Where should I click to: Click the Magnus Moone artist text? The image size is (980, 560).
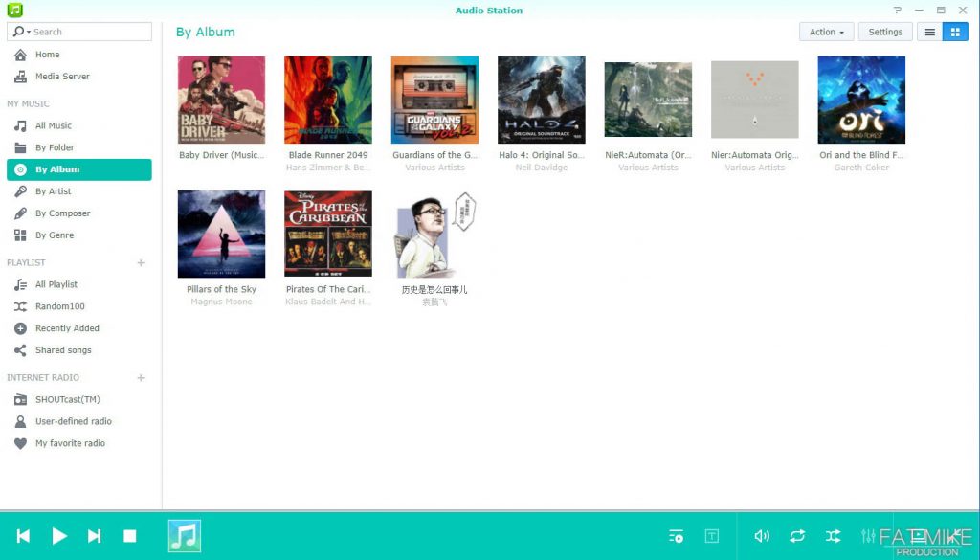221,302
